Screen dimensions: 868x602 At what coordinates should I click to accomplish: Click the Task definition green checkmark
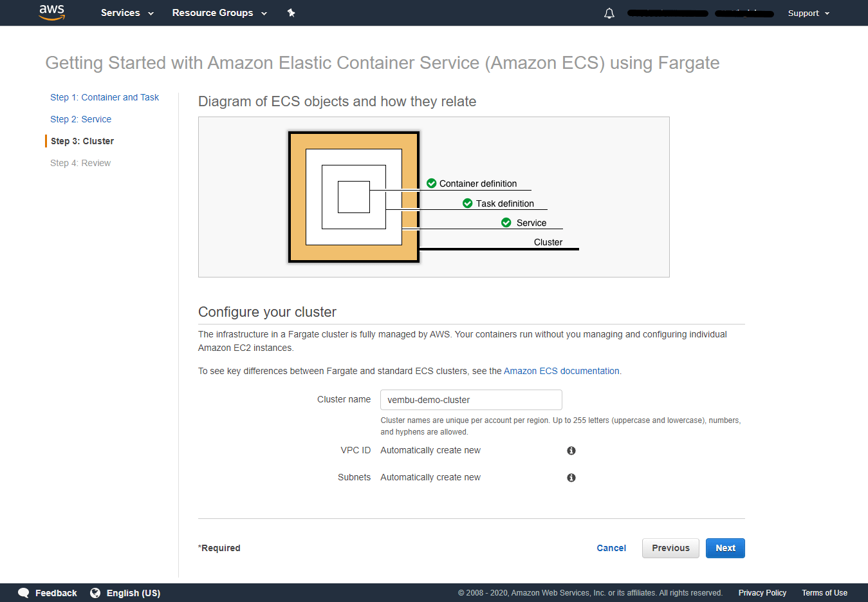tap(468, 203)
